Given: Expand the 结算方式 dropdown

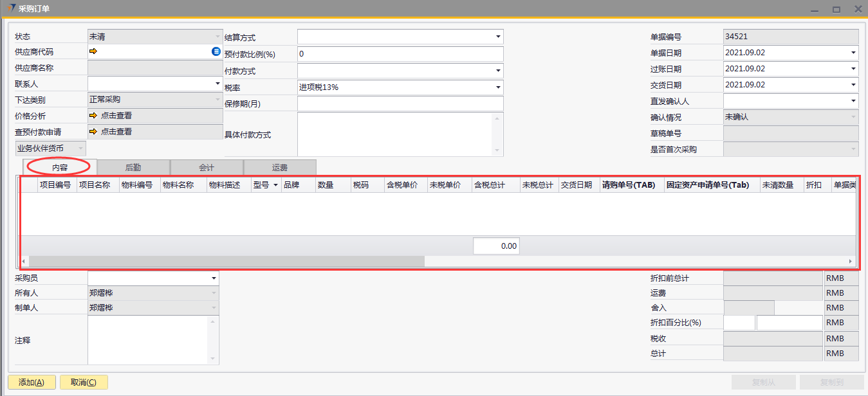Looking at the screenshot, I should (x=497, y=37).
